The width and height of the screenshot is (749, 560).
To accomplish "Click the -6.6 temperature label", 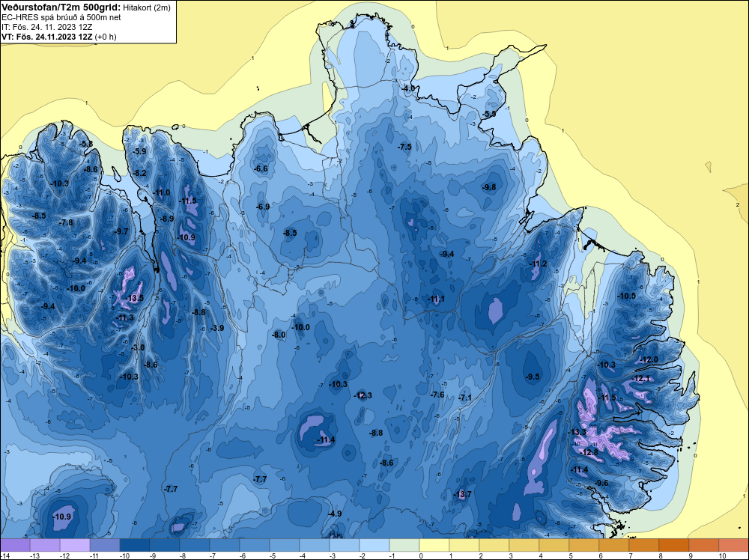I will click(x=261, y=168).
